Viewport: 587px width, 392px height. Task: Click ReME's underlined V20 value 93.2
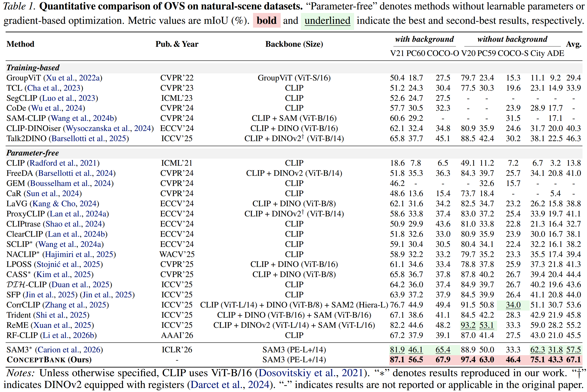(468, 325)
